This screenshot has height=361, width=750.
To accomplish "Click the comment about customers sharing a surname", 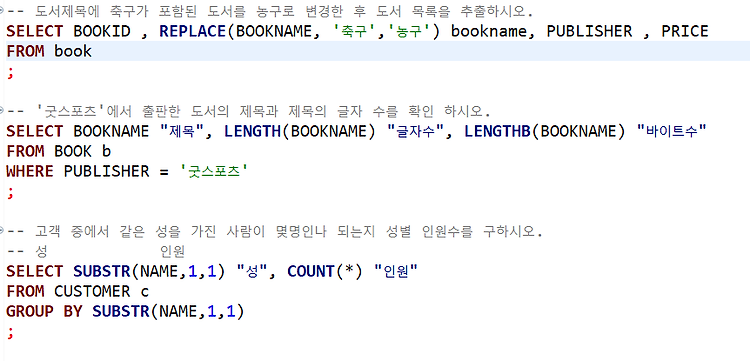I will point(275,232).
